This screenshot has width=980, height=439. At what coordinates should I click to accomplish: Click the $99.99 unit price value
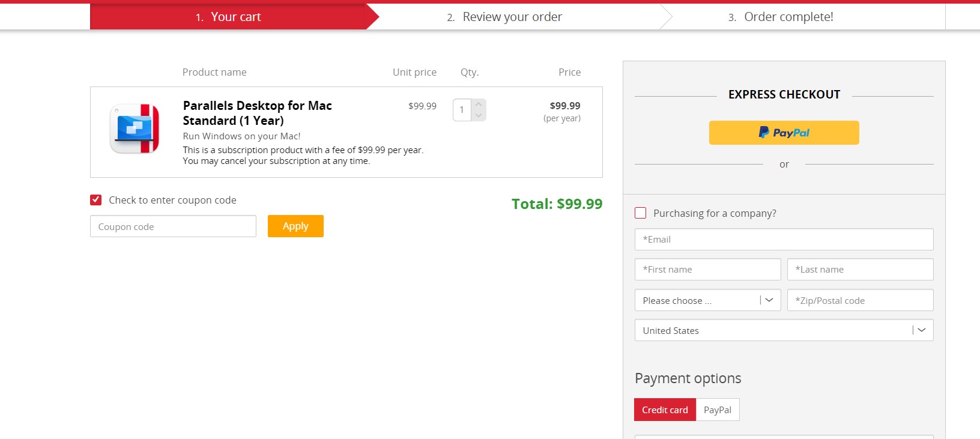[422, 106]
